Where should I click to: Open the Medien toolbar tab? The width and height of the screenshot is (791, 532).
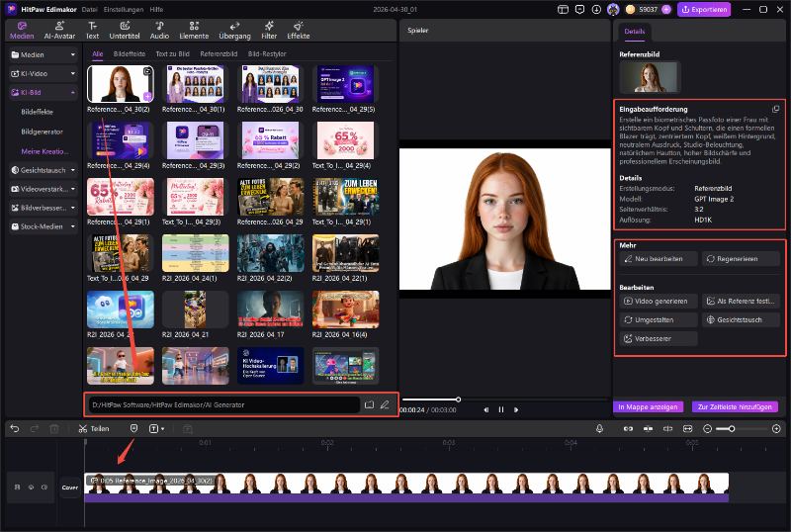coord(22,31)
